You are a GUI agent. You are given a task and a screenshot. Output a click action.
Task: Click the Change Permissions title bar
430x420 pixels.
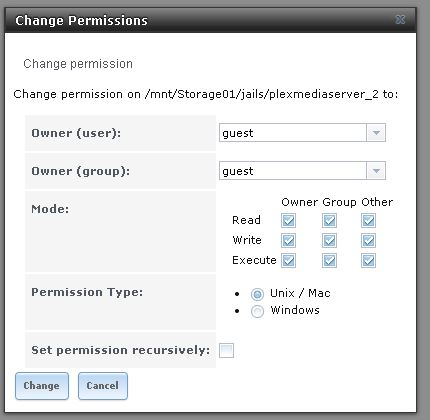211,20
